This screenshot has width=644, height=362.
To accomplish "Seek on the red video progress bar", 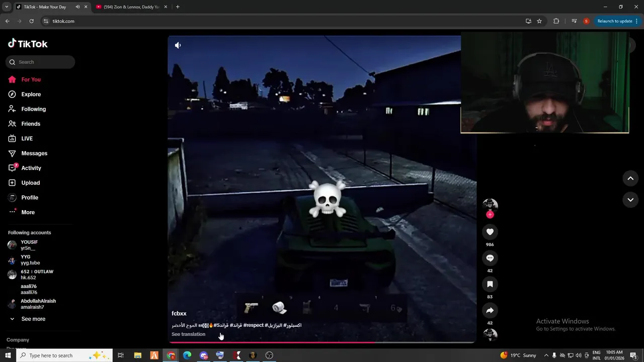I will tap(321, 342).
